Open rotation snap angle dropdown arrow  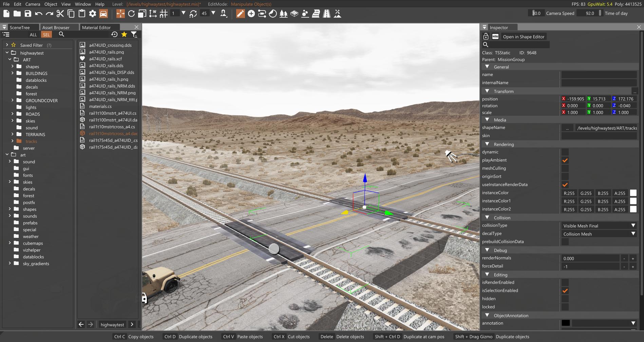[213, 13]
